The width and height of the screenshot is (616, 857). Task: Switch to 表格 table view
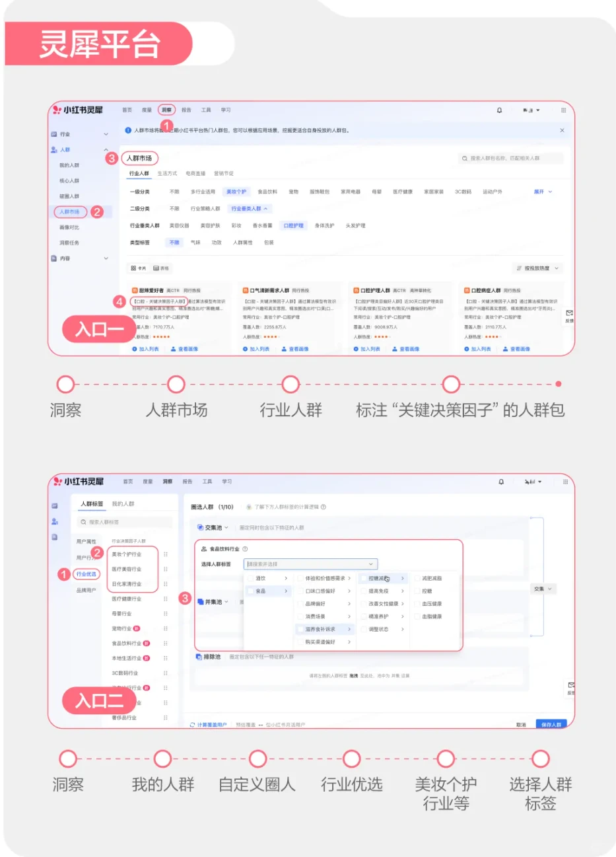pos(161,268)
